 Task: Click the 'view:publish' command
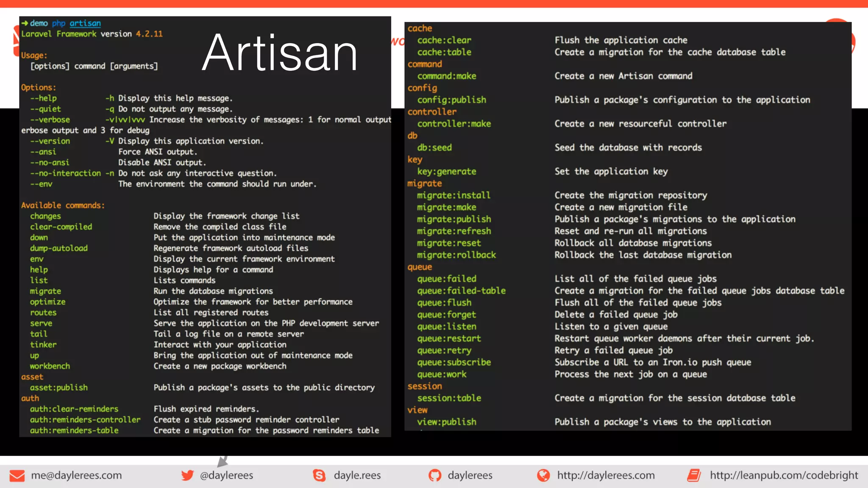point(447,422)
